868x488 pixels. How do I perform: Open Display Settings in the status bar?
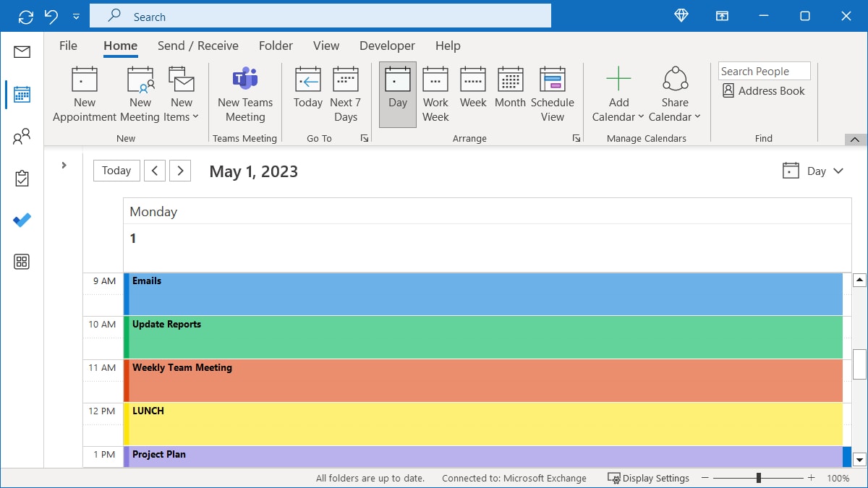648,478
